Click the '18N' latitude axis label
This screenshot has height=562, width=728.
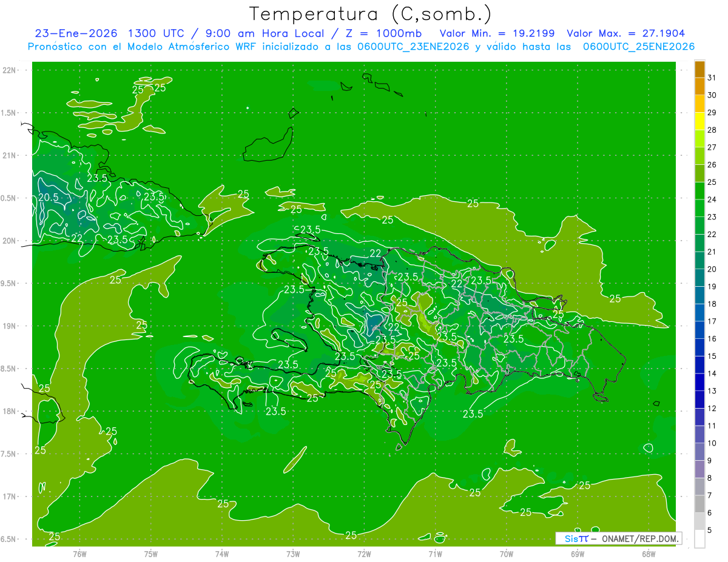pyautogui.click(x=10, y=411)
